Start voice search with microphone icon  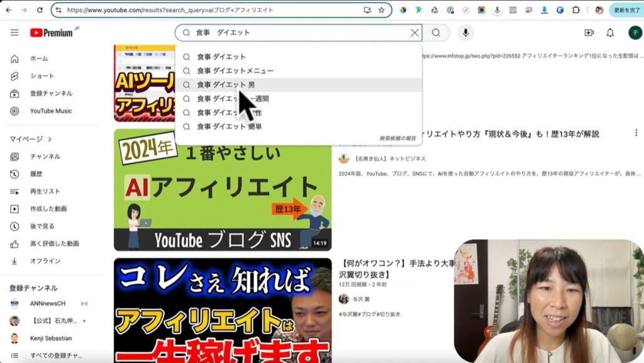[465, 33]
